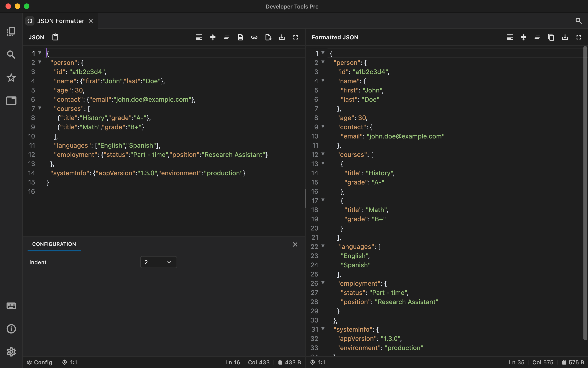Open the info icon in sidebar

pyautogui.click(x=11, y=329)
